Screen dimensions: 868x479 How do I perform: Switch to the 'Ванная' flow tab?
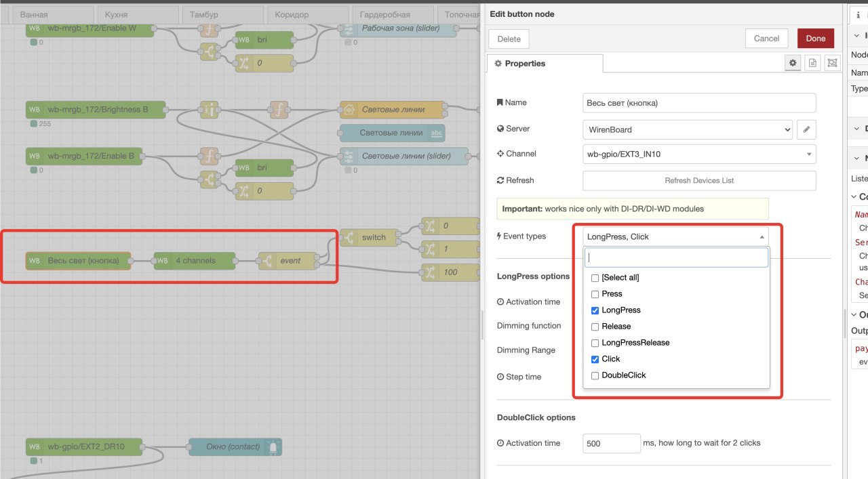click(x=52, y=14)
